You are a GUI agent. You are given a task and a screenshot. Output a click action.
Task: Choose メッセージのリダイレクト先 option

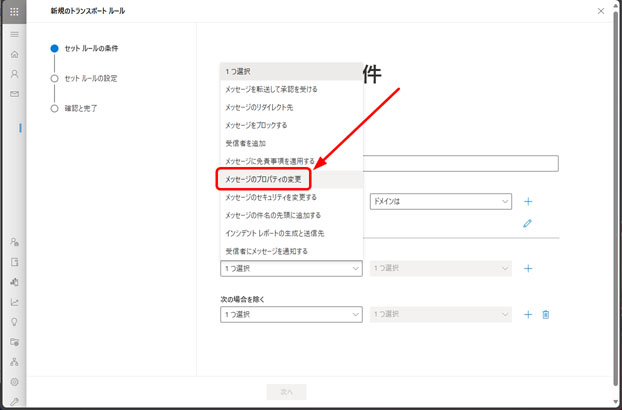292,107
